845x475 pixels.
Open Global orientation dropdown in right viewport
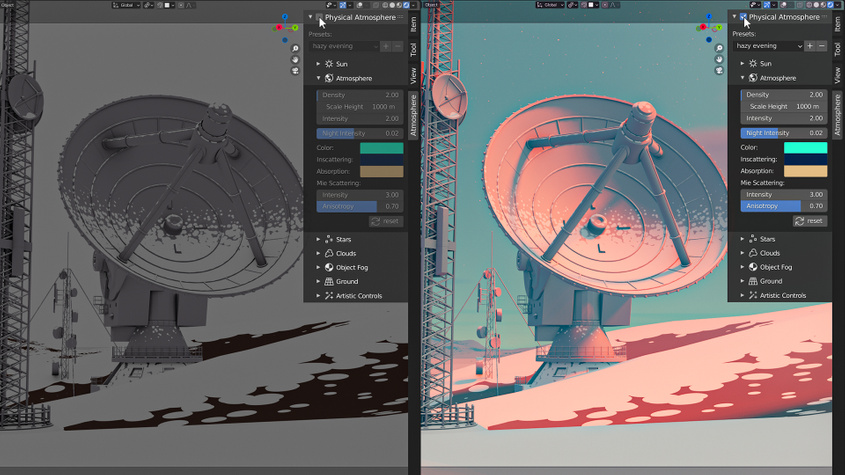(x=550, y=5)
